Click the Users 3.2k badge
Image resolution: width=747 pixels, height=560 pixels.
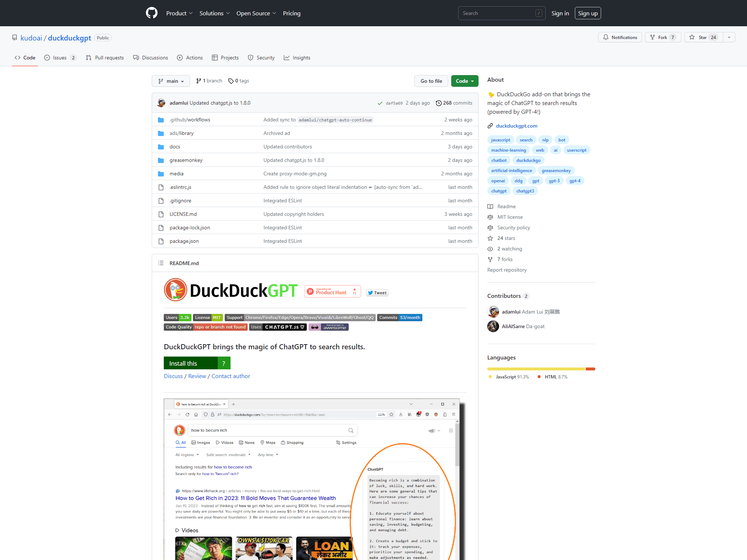tap(178, 318)
